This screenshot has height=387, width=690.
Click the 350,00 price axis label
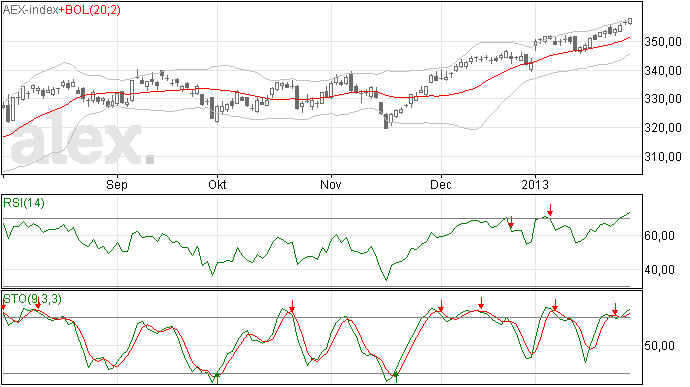(663, 42)
